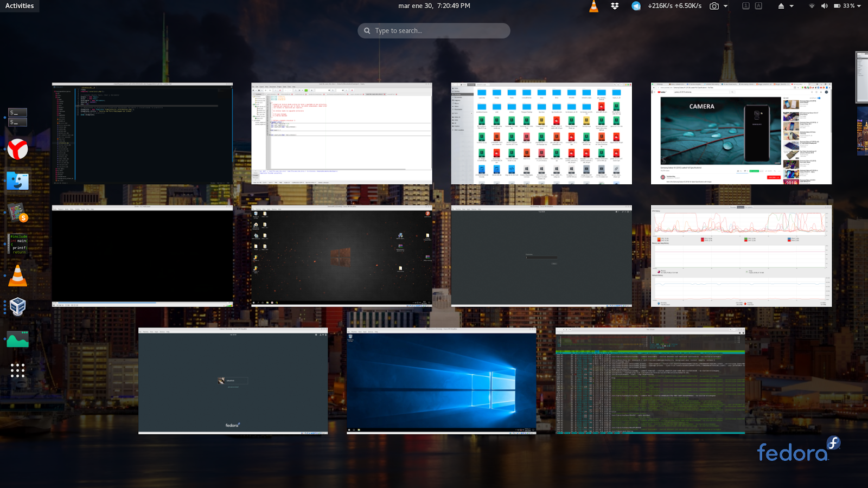Click the network speed indicator
Viewport: 868px width, 488px height.
(674, 6)
